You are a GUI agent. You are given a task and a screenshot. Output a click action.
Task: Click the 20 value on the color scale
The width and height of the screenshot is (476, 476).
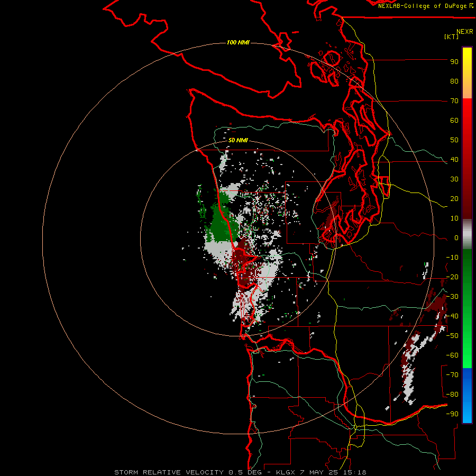(454, 199)
